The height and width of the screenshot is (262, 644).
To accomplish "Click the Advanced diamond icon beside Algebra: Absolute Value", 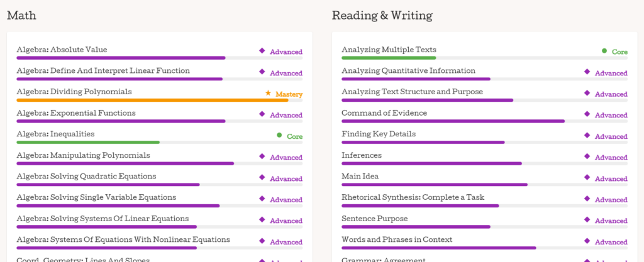I will (x=262, y=50).
